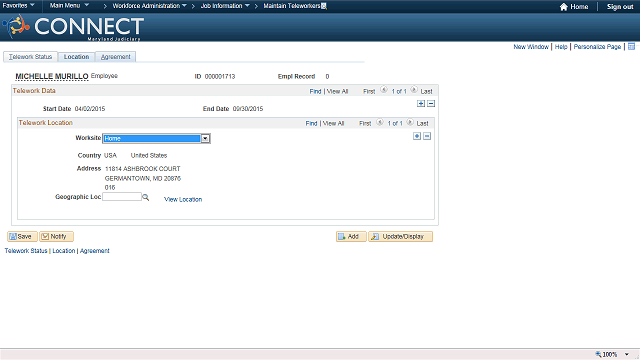Click bottom Telework Status link

(x=26, y=251)
